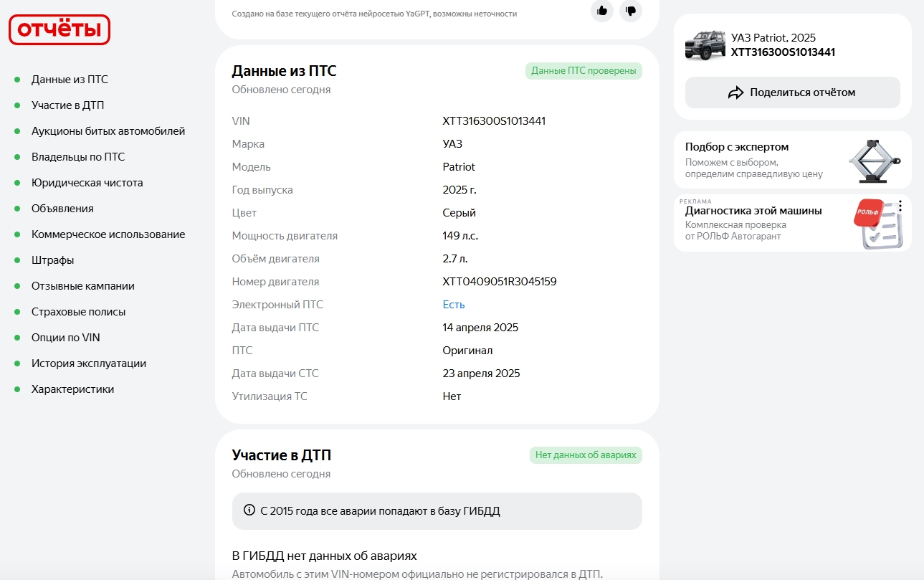Click the car jack icon in Подбор с экспертом
924x580 pixels.
click(x=875, y=160)
